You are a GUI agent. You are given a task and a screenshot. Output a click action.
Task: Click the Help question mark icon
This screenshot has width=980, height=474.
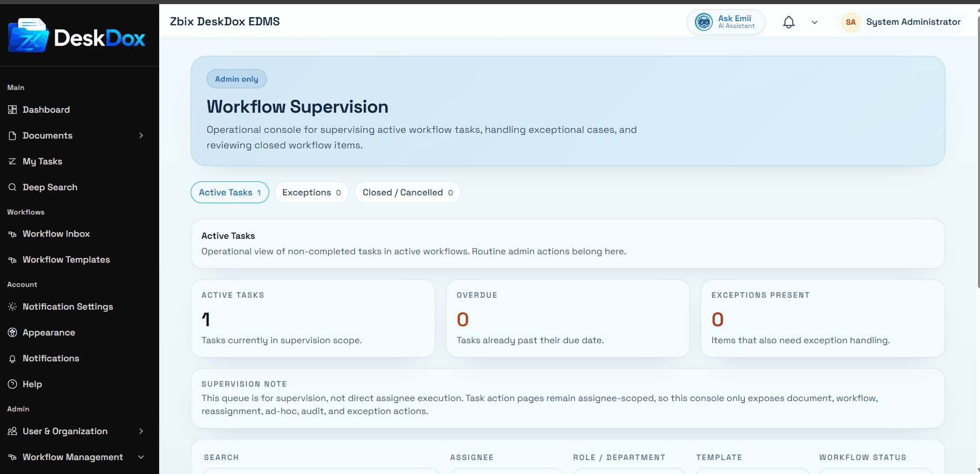pos(12,384)
